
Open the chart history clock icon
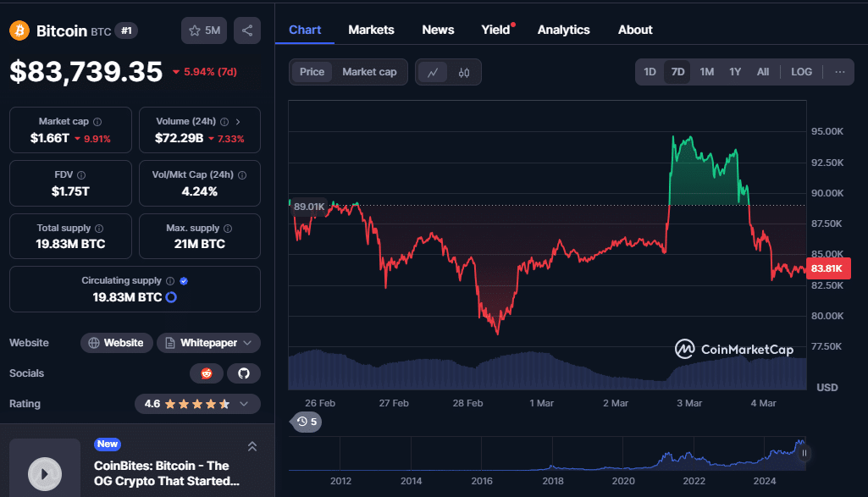(x=302, y=422)
